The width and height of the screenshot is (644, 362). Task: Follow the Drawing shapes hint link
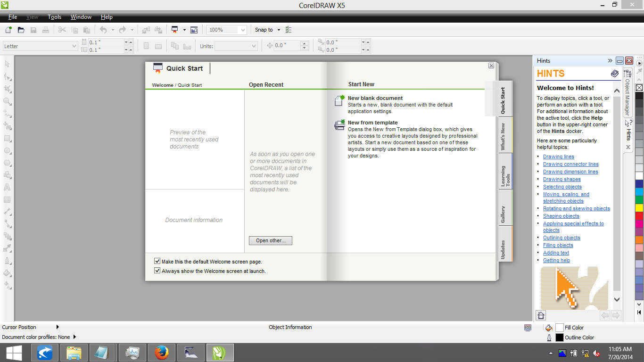(561, 179)
